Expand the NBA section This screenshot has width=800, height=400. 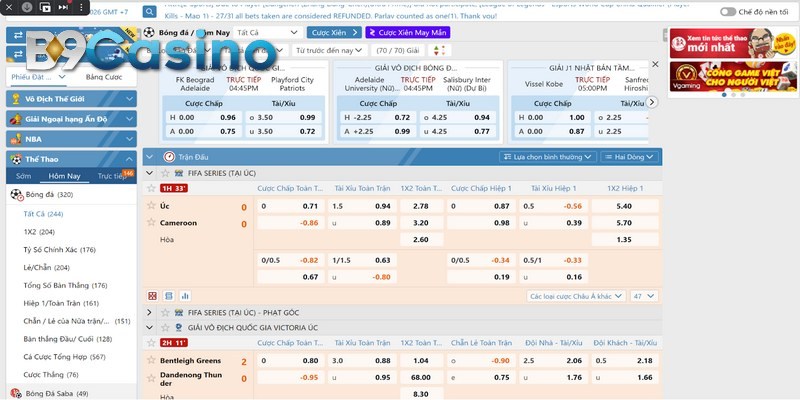point(71,139)
